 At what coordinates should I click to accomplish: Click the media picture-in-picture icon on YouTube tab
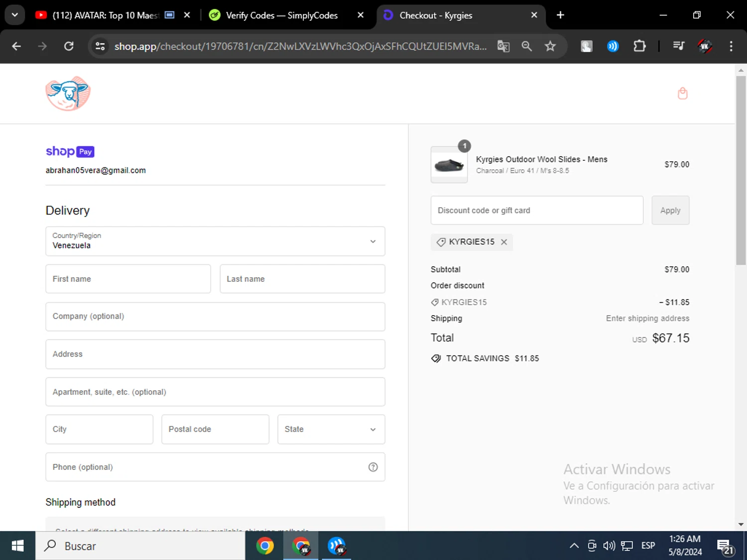(x=169, y=15)
